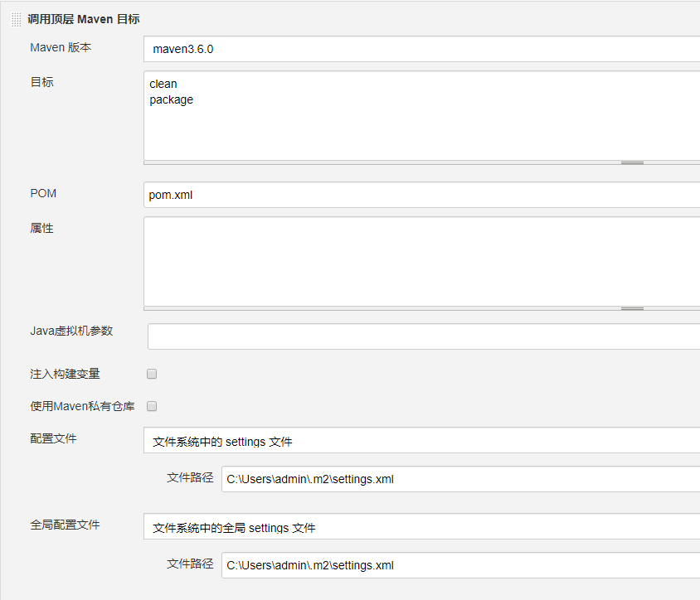Click the drag handle beside 调用顶层 Maven 目标
700x600 pixels.
point(16,20)
